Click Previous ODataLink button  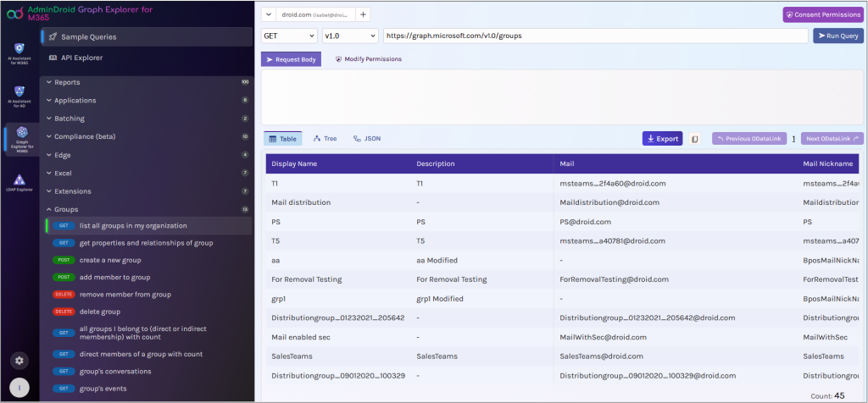click(x=749, y=139)
